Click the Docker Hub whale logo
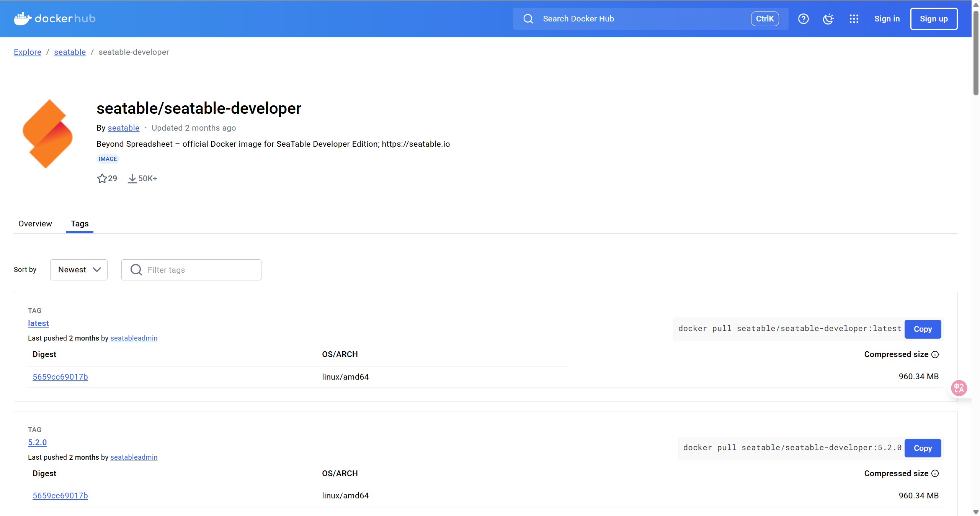 (x=55, y=18)
